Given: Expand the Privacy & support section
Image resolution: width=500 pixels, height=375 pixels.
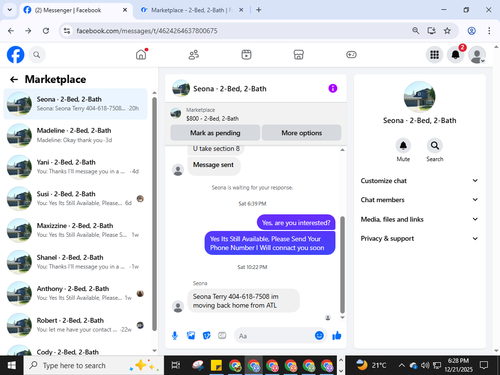Looking at the screenshot, I should [x=419, y=238].
